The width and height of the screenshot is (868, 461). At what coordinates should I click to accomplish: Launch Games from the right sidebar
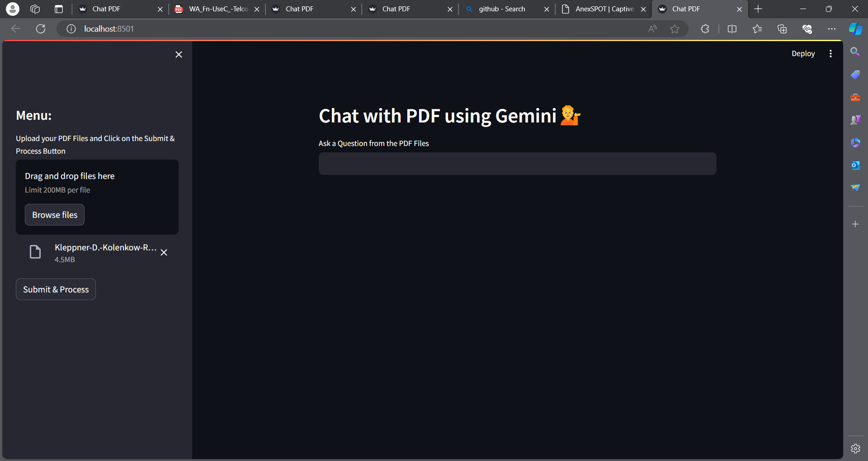[x=855, y=119]
